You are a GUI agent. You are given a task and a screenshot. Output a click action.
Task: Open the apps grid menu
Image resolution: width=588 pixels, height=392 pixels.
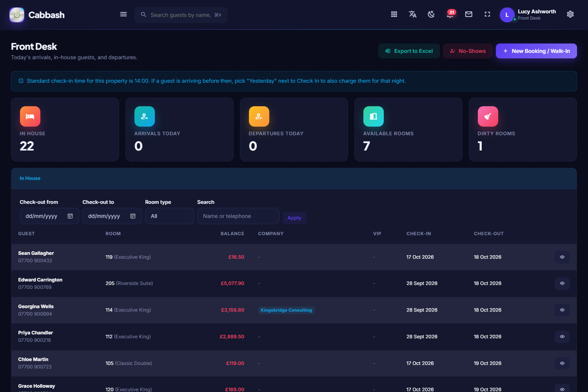pos(394,15)
